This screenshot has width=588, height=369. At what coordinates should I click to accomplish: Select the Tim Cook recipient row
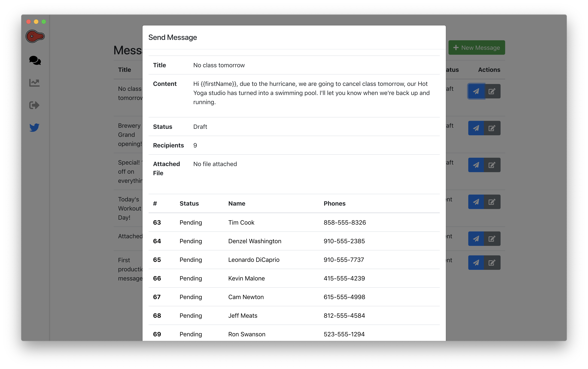point(241,223)
